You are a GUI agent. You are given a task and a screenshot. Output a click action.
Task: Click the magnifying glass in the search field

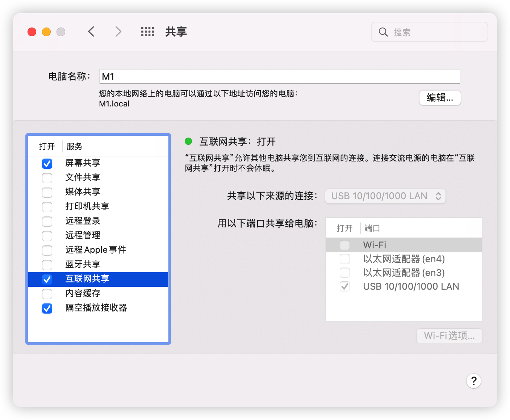point(383,32)
